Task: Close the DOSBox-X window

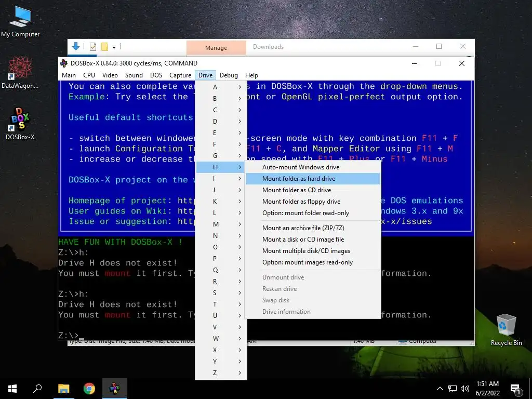Action: [x=462, y=63]
